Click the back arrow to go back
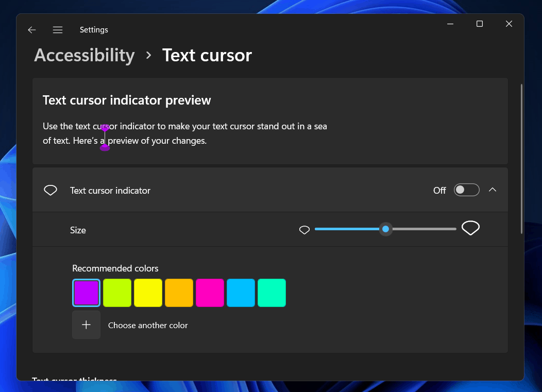The height and width of the screenshot is (392, 542). [x=31, y=30]
